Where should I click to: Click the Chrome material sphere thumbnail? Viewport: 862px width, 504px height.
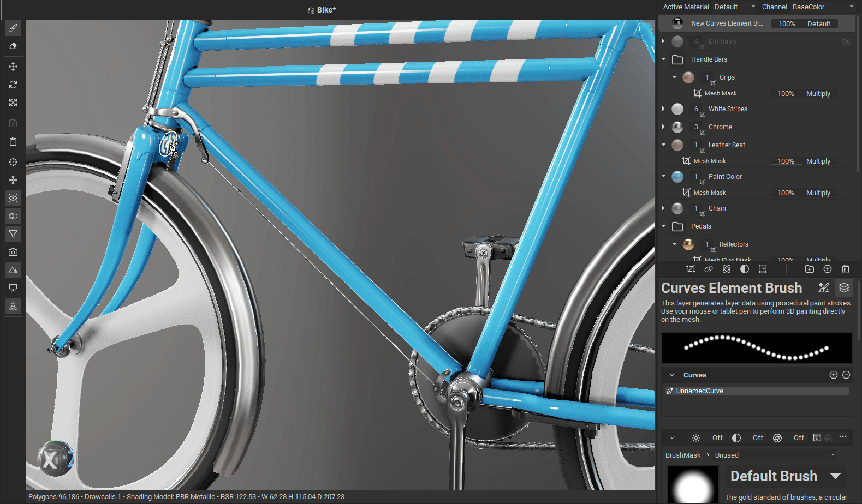point(677,127)
